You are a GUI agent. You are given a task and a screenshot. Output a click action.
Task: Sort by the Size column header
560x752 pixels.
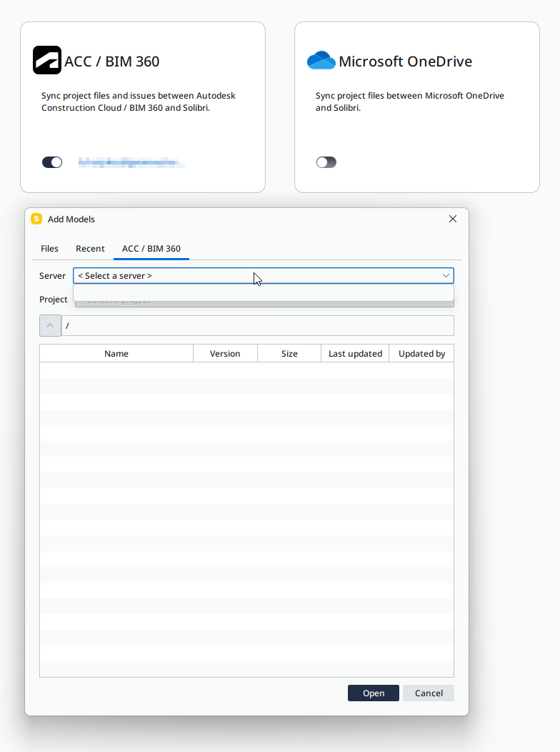pyautogui.click(x=289, y=353)
